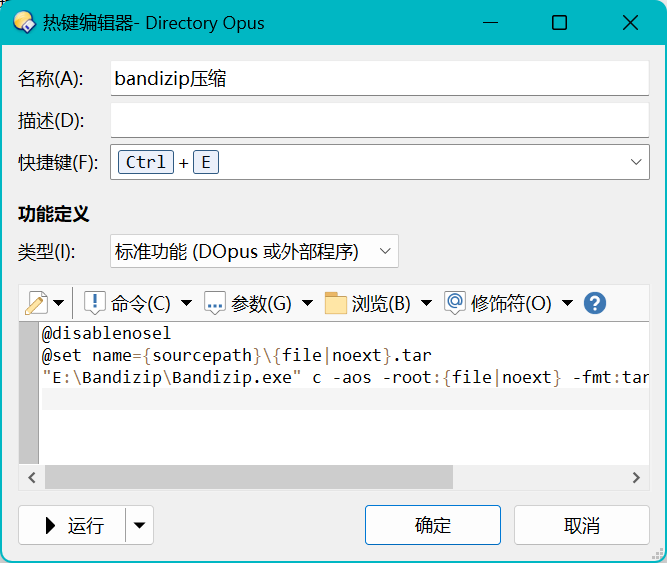Image resolution: width=667 pixels, height=563 pixels.
Task: Expand the 运行 run options arrow
Action: tap(140, 525)
